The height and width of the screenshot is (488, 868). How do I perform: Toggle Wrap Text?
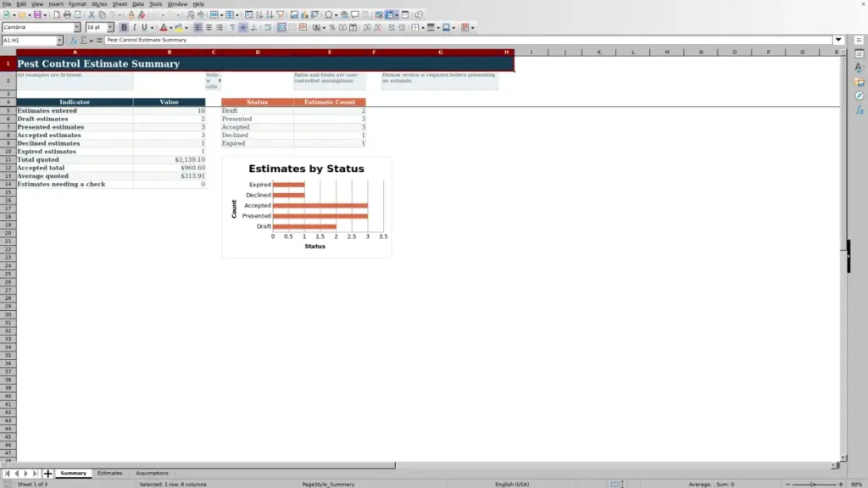pyautogui.click(x=268, y=27)
